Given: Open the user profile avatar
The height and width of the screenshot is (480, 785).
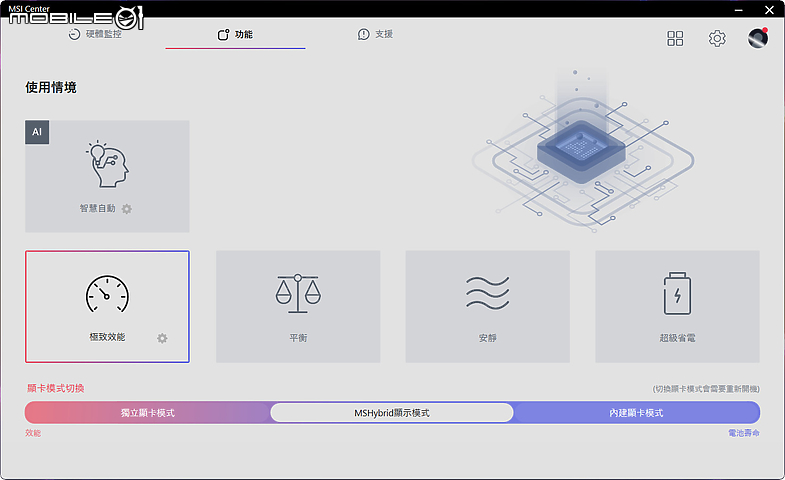Looking at the screenshot, I should (757, 38).
